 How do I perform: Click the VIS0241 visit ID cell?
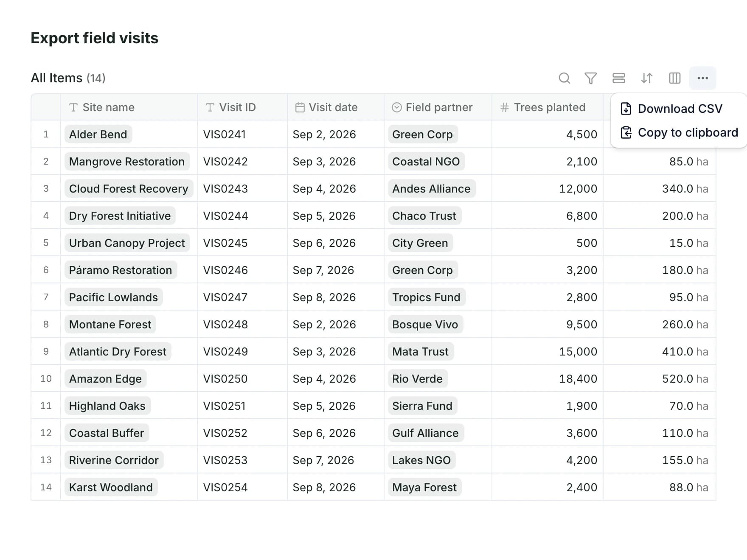coord(242,134)
